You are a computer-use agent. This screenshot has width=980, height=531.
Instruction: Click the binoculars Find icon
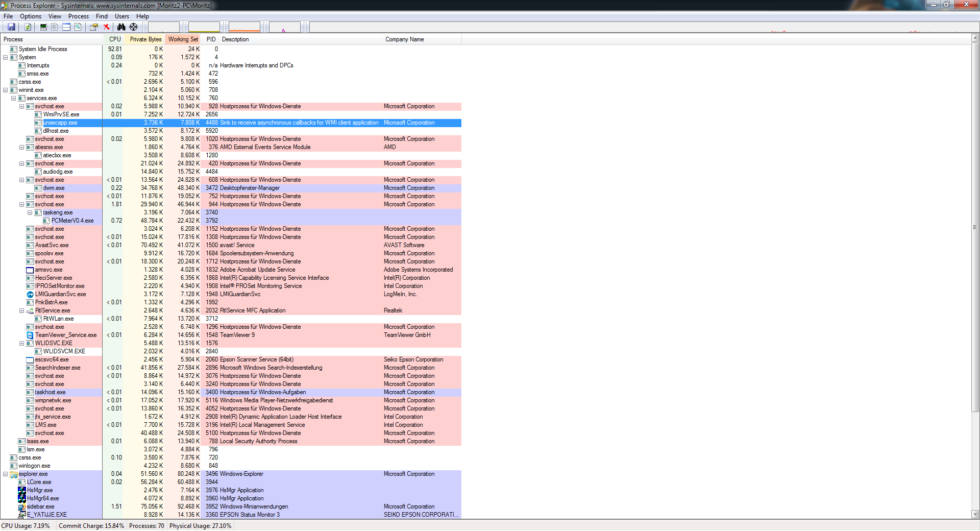[121, 27]
